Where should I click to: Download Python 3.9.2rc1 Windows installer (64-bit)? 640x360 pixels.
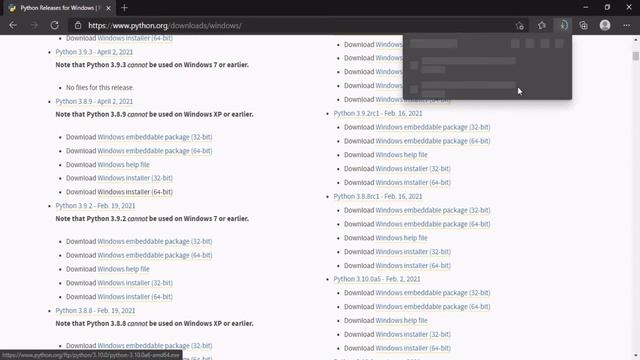point(413,182)
